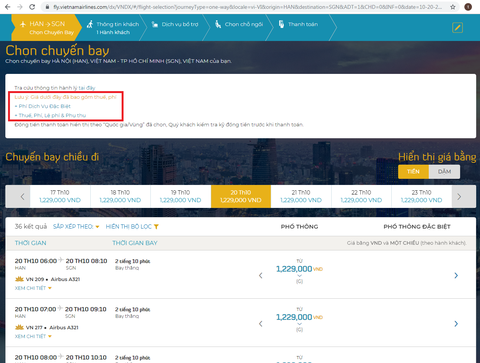Select the 22 Th10 date tab
Viewport: 480px width, 363px height.
tap(361, 197)
